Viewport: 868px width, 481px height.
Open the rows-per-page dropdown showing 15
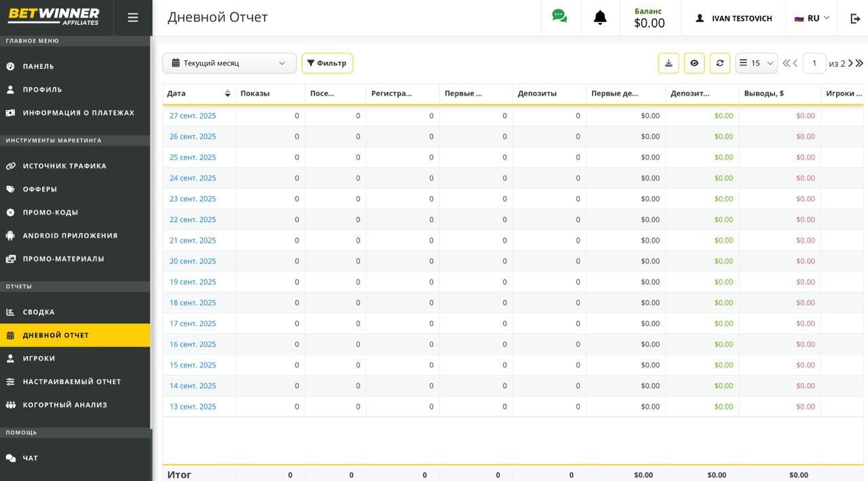click(x=756, y=63)
